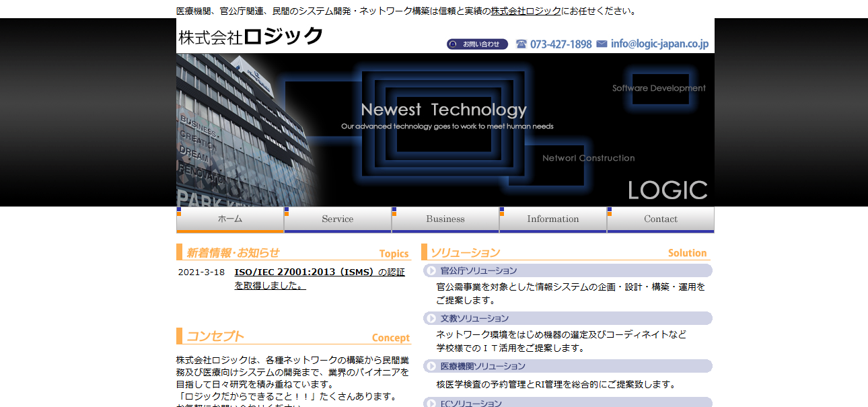Viewport: 868px width, 407px height.
Task: Click banner subtitle 'Our advanced technology goes to work'
Action: [447, 126]
